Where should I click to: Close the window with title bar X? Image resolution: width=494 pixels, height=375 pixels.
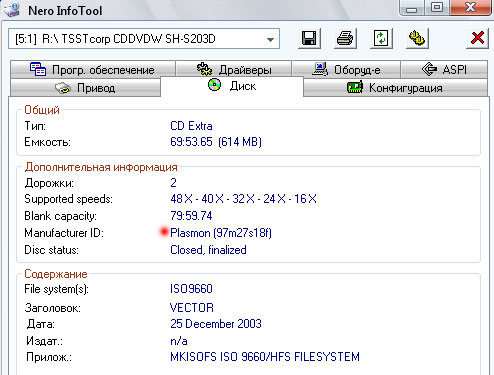pos(470,7)
